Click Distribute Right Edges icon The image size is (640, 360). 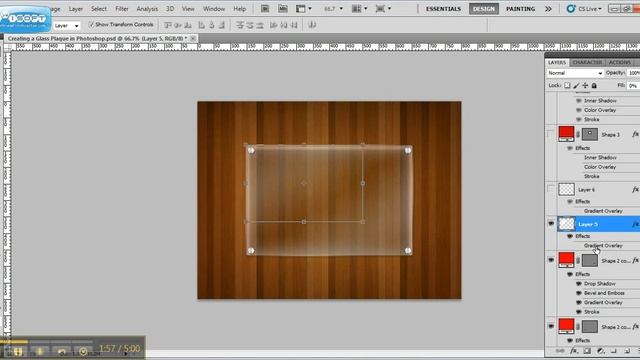(294, 25)
